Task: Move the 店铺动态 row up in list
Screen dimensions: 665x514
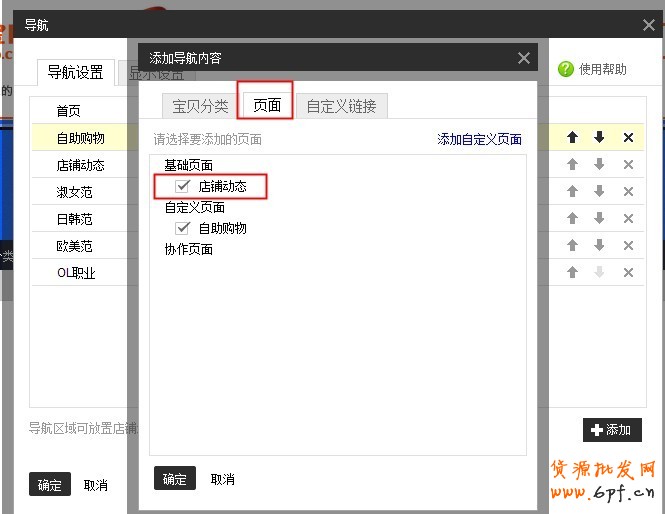Action: [573, 165]
